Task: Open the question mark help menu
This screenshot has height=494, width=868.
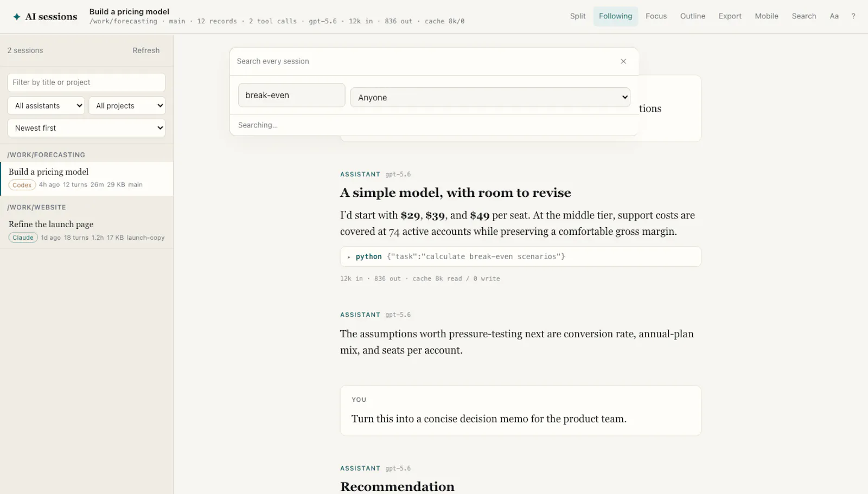Action: [853, 16]
